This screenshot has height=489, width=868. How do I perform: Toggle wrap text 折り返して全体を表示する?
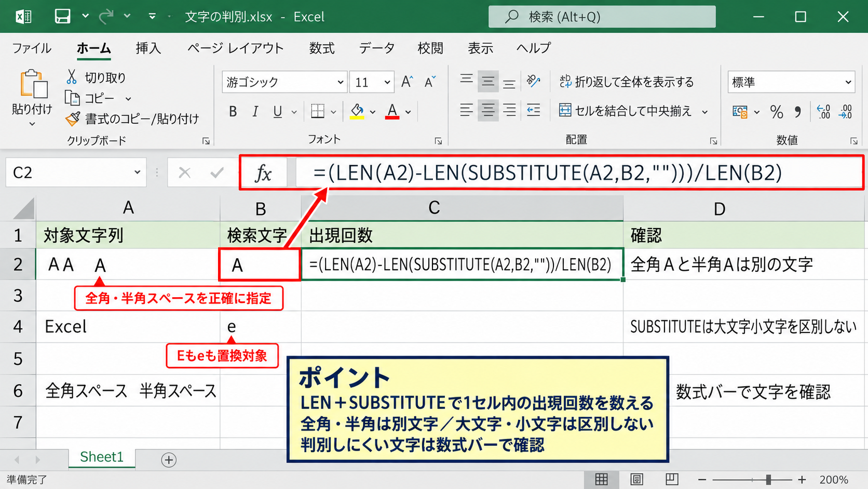[x=627, y=82]
